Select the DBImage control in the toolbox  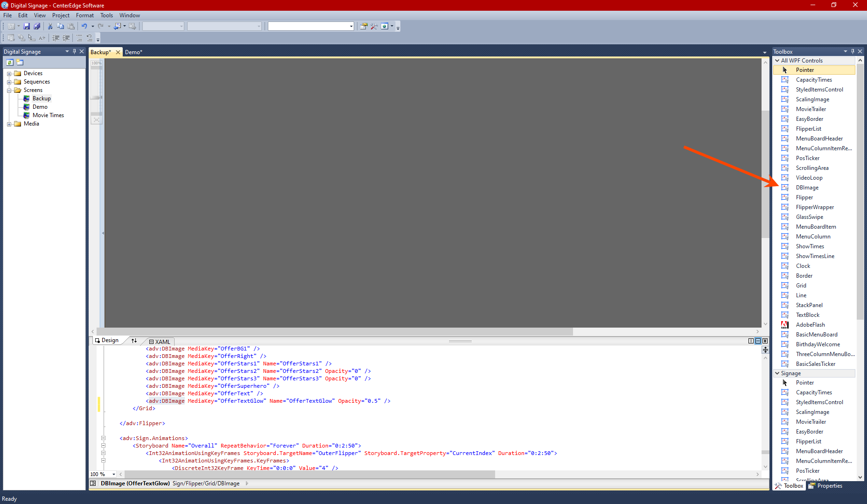pyautogui.click(x=807, y=188)
